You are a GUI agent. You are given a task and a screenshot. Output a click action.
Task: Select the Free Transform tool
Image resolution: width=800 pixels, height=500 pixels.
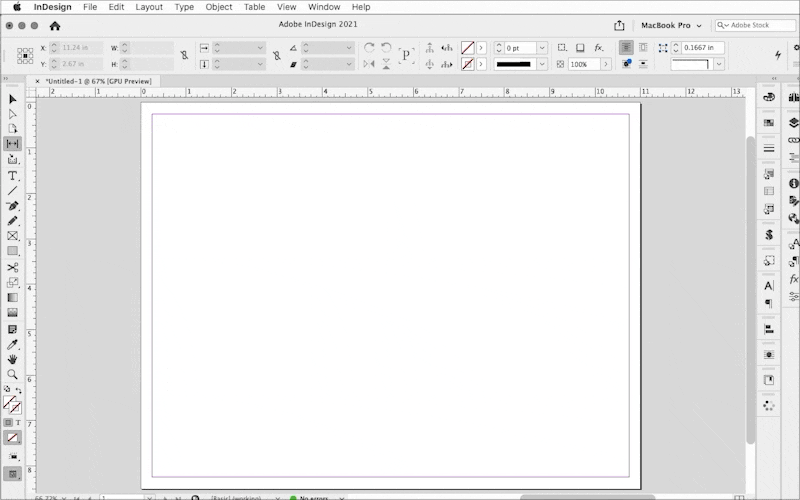12,282
